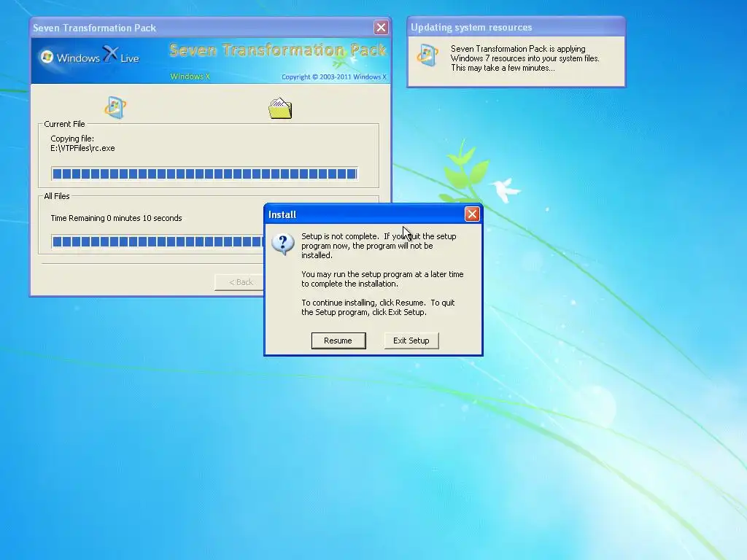Viewport: 747px width, 560px height.
Task: Click the 'Copying file:' label
Action: tap(72, 139)
